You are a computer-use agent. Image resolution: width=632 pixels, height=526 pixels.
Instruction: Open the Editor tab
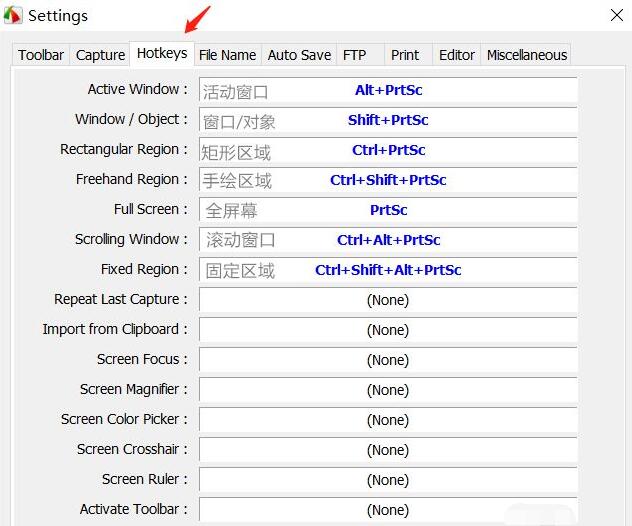click(x=457, y=55)
